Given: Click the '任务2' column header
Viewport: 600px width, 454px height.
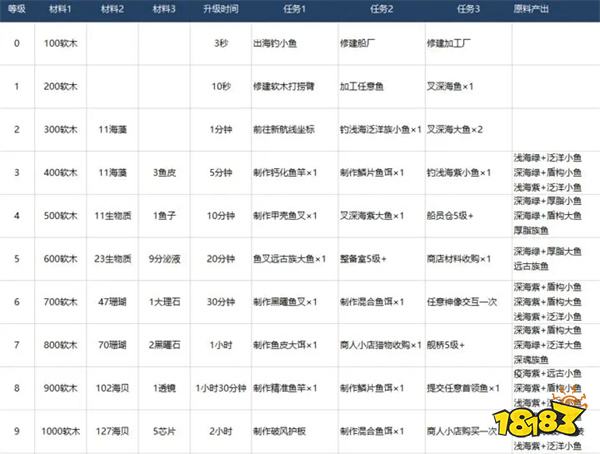Looking at the screenshot, I should click(382, 9).
